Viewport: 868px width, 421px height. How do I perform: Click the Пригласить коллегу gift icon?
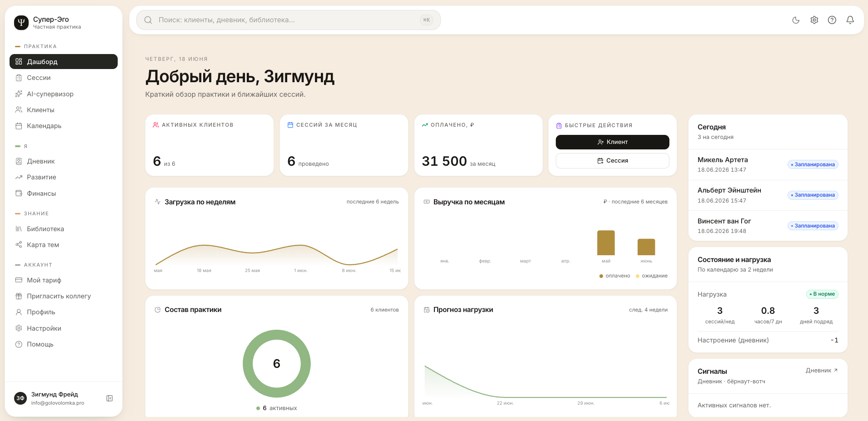pyautogui.click(x=19, y=296)
